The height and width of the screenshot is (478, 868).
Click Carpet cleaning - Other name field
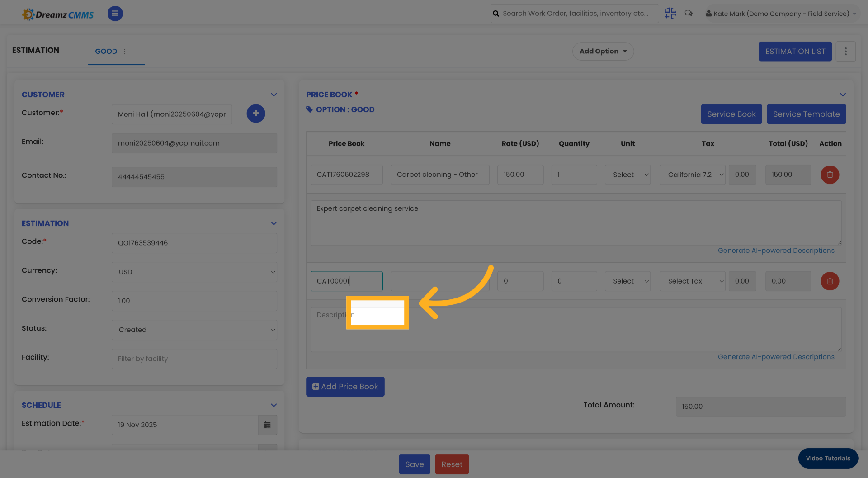pos(440,175)
